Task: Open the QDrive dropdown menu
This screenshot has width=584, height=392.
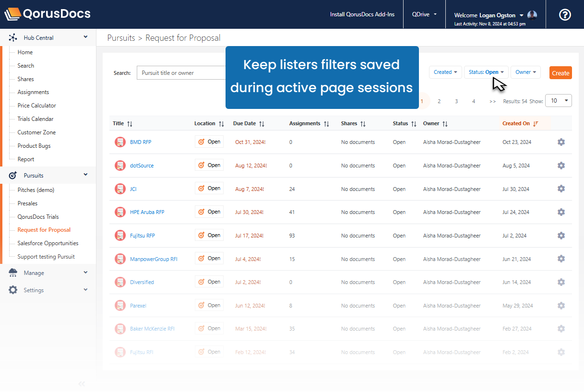Action: [424, 14]
